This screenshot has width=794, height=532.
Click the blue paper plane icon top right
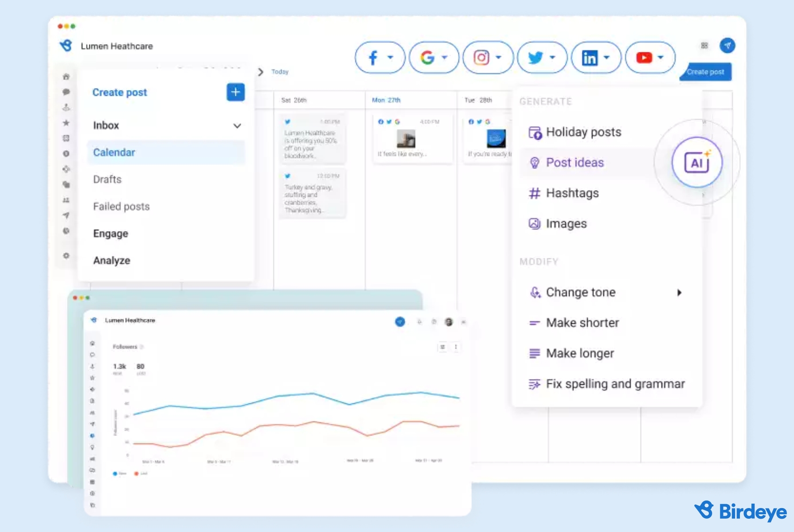coord(727,46)
